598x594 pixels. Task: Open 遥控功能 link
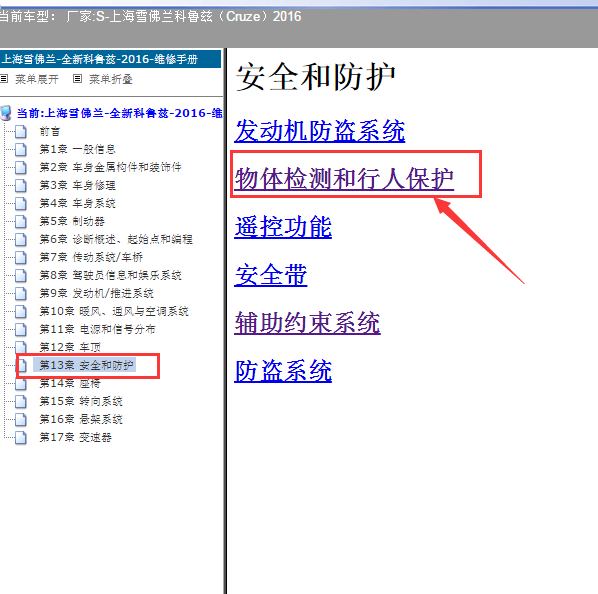283,227
